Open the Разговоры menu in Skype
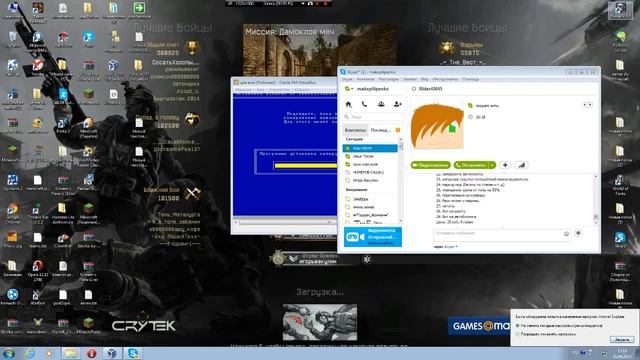This screenshot has width=640, height=360. tap(388, 79)
